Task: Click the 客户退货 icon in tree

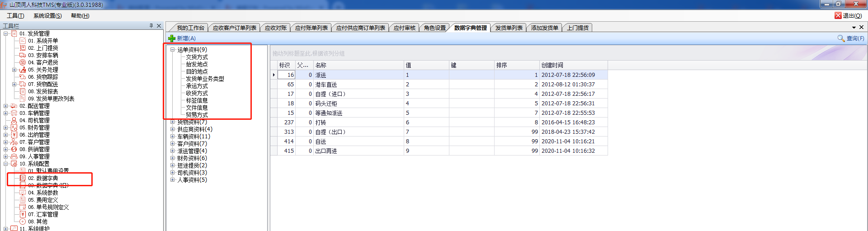Action: pyautogui.click(x=23, y=62)
